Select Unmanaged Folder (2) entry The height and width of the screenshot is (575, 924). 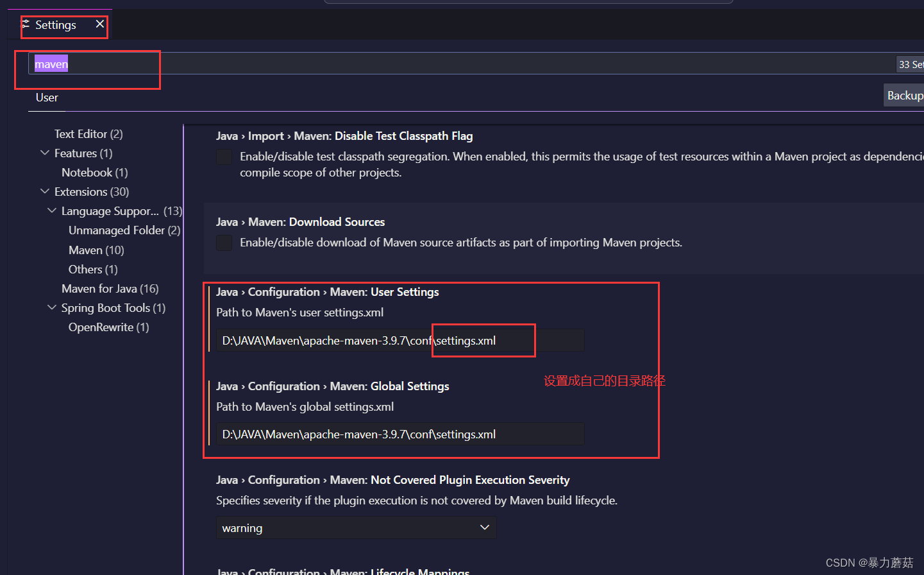(x=124, y=230)
